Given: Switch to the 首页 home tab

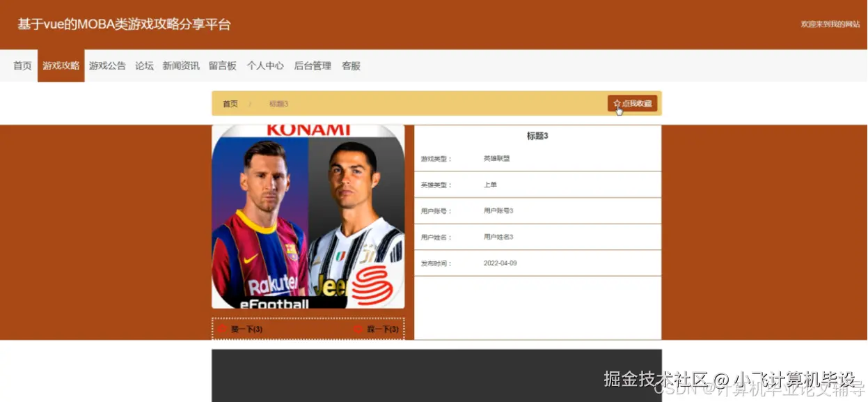Looking at the screenshot, I should pos(22,65).
